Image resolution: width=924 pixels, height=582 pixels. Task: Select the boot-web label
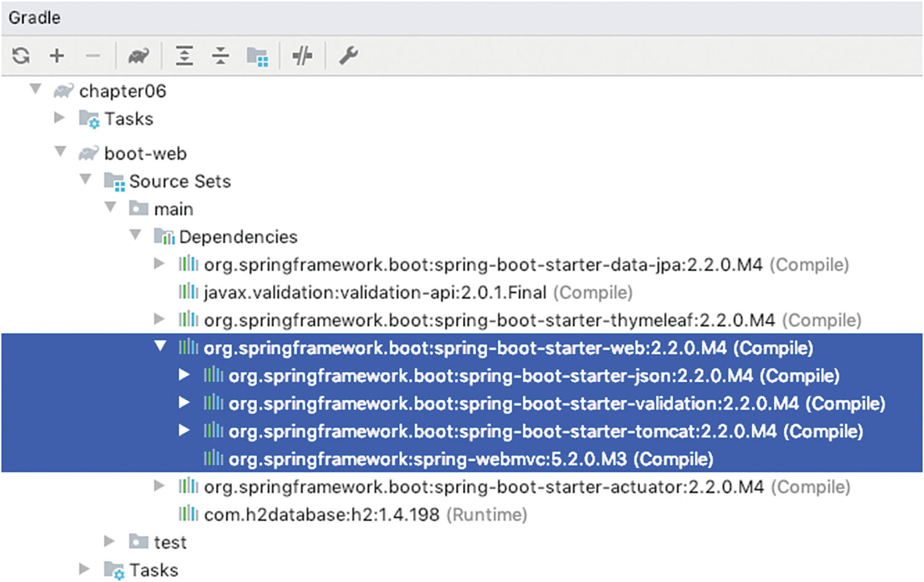(x=145, y=154)
